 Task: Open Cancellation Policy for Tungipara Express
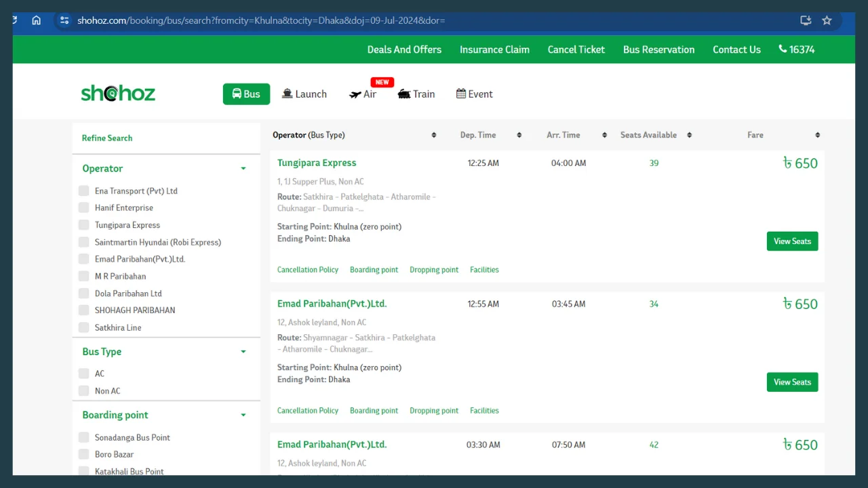[308, 270]
